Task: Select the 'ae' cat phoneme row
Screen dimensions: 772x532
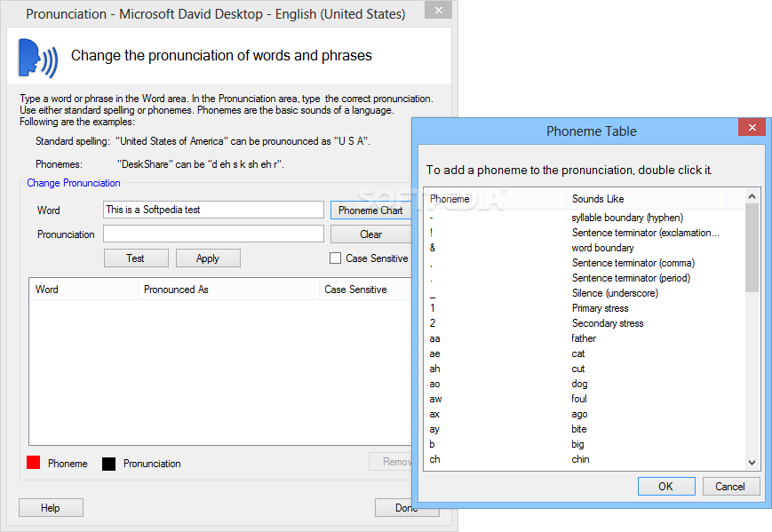Action: coord(585,353)
